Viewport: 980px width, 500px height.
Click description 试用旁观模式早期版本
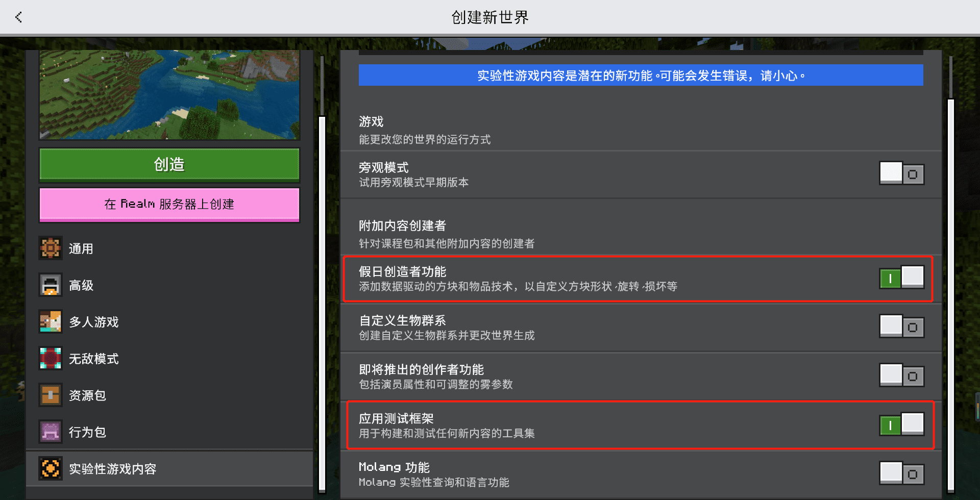[414, 182]
